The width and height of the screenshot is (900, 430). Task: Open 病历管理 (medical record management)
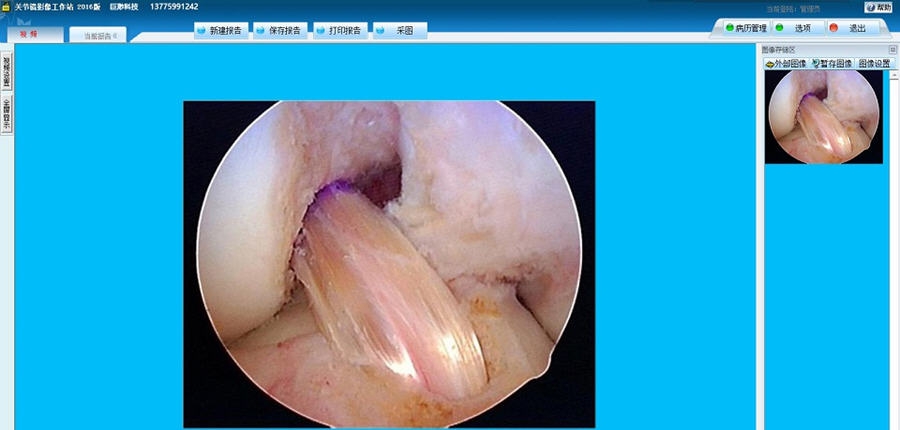(x=746, y=28)
